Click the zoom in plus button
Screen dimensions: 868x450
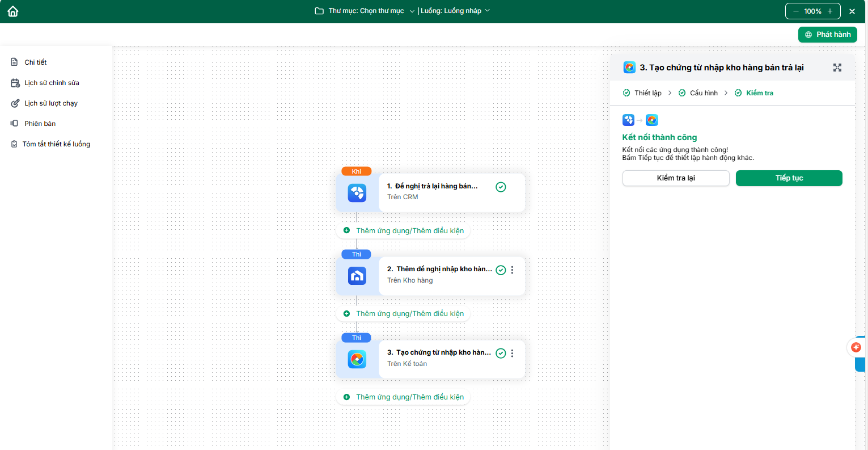(830, 11)
